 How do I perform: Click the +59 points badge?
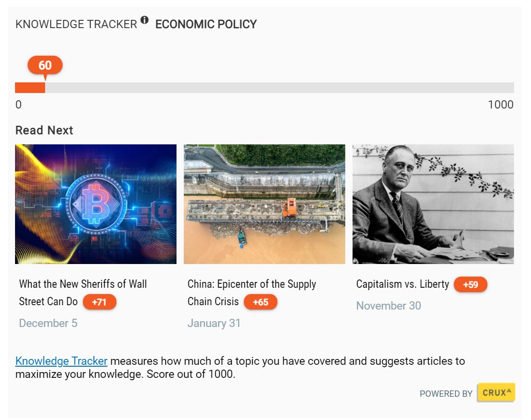click(470, 285)
